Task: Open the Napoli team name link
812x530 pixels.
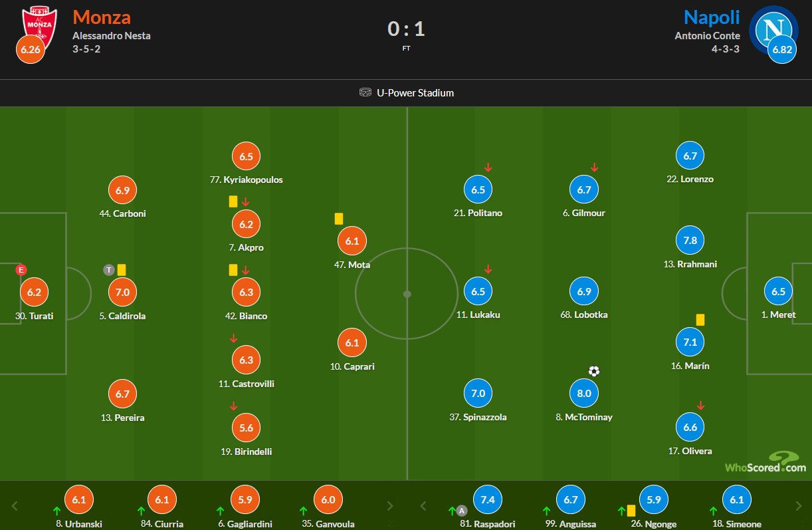Action: point(712,17)
